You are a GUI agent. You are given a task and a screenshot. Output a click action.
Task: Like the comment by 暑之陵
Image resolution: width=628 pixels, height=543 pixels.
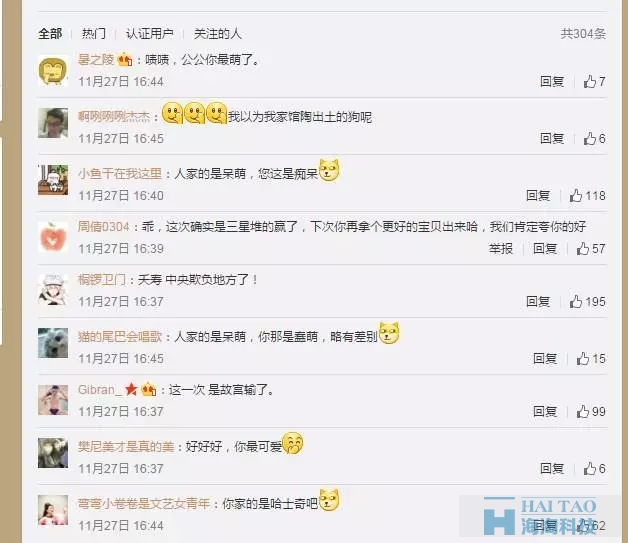594,82
